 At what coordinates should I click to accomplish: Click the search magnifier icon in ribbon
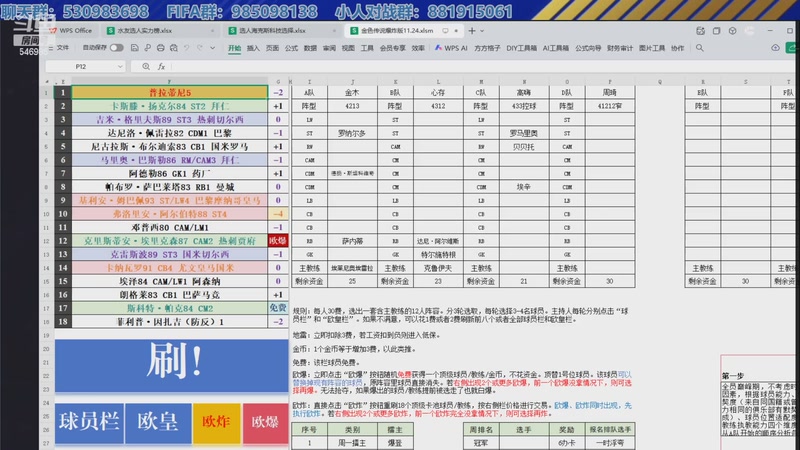tap(699, 48)
